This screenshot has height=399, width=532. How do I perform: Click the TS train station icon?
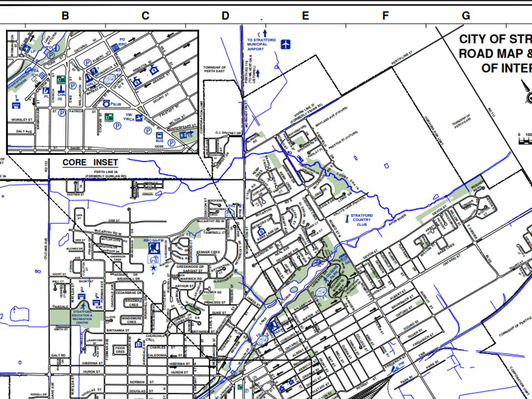(x=183, y=135)
